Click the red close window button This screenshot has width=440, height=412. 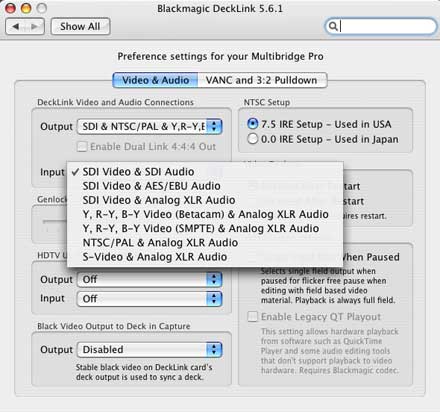coord(10,8)
